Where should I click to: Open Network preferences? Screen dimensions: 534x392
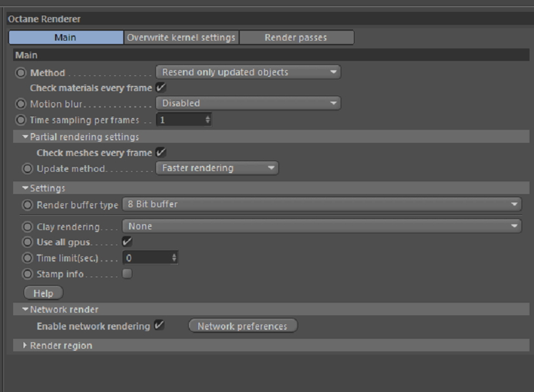(x=243, y=326)
